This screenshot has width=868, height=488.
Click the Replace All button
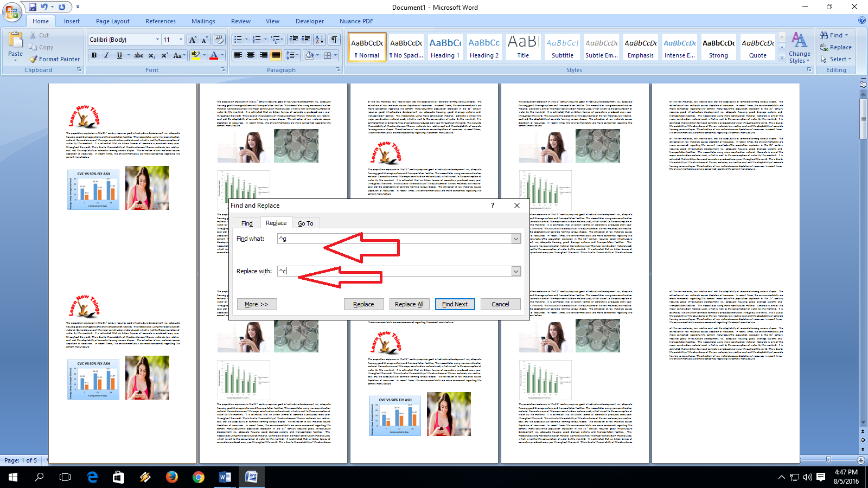click(x=409, y=304)
